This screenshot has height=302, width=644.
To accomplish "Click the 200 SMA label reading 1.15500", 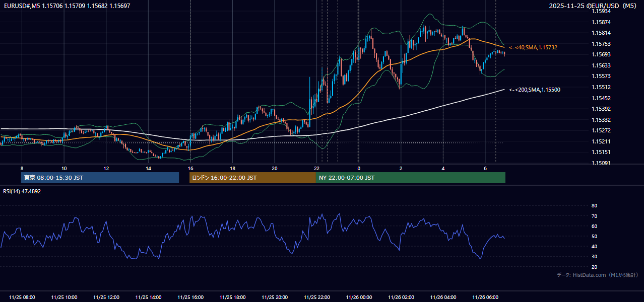I will coord(534,90).
